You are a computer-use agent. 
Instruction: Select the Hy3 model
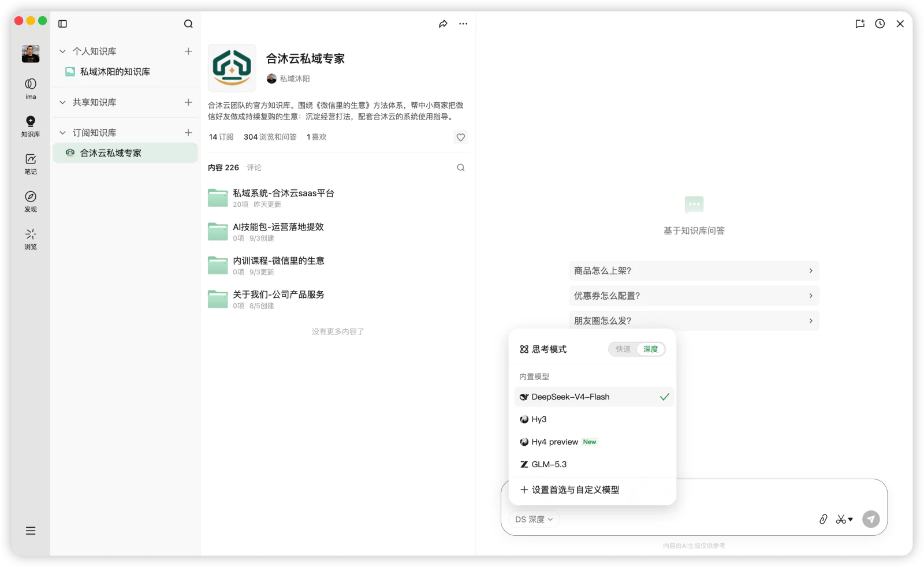click(594, 419)
